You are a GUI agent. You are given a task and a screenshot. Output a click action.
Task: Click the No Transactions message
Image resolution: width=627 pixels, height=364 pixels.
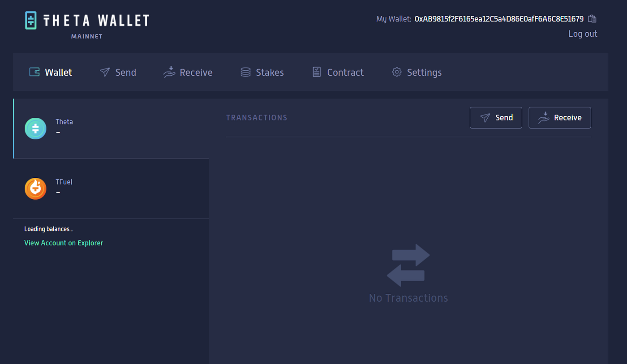click(408, 298)
